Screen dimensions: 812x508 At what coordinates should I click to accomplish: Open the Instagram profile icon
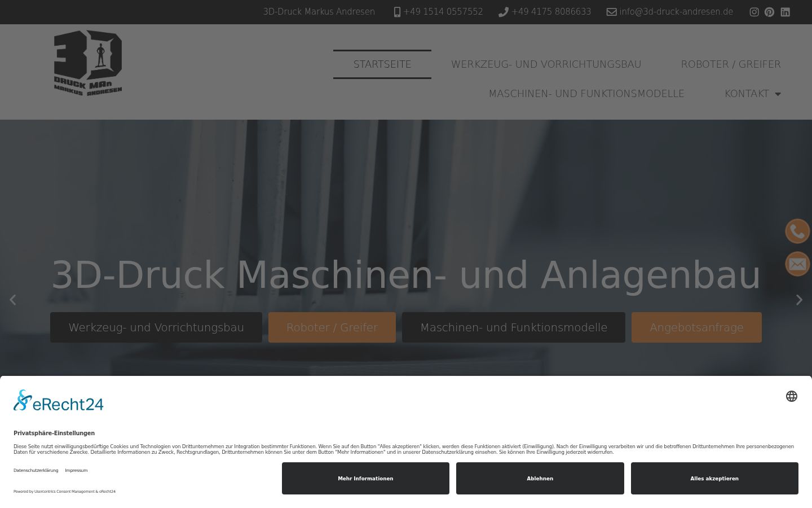click(x=754, y=12)
